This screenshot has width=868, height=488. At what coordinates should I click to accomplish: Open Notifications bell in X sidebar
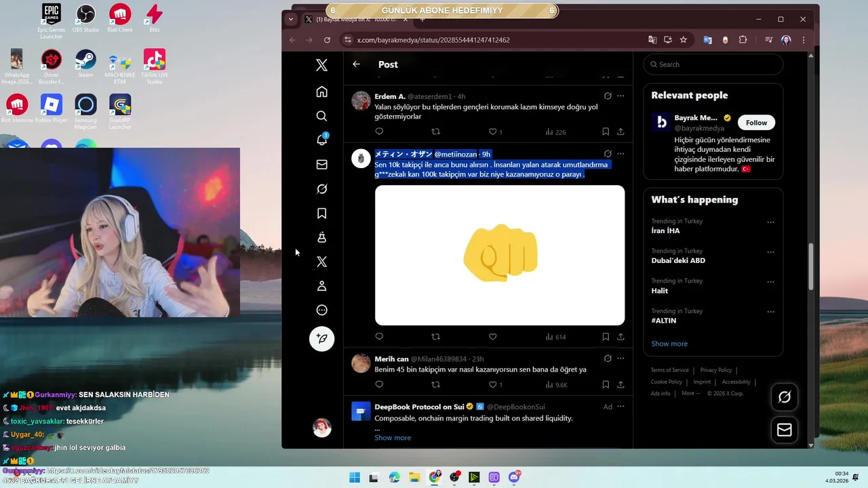point(321,140)
